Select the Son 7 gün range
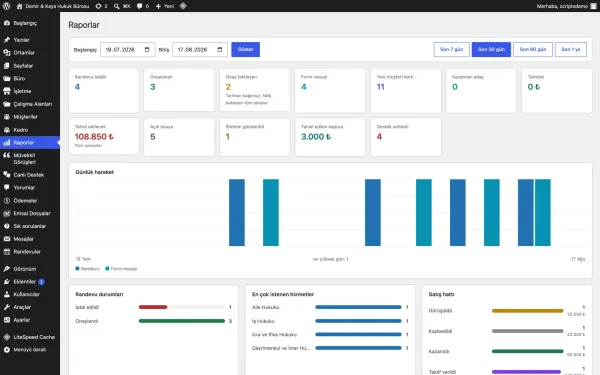This screenshot has height=375, width=600. pos(452,49)
